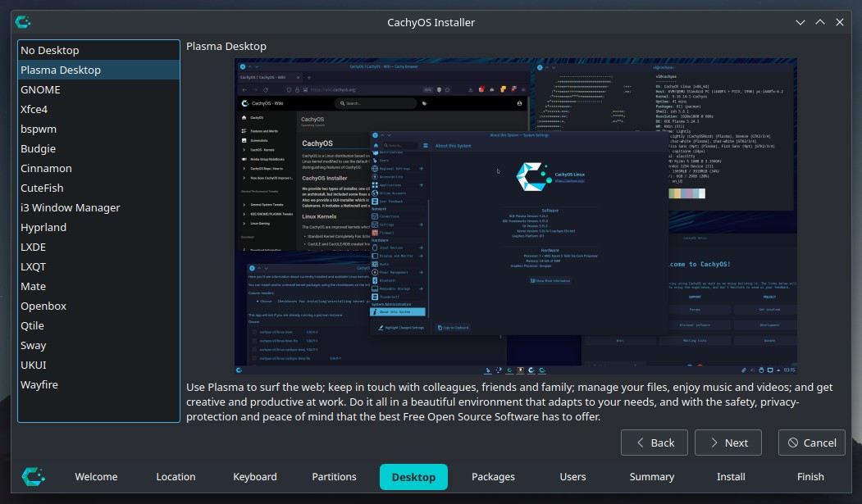The image size is (862, 504).
Task: Open the Location step
Action: tap(176, 477)
